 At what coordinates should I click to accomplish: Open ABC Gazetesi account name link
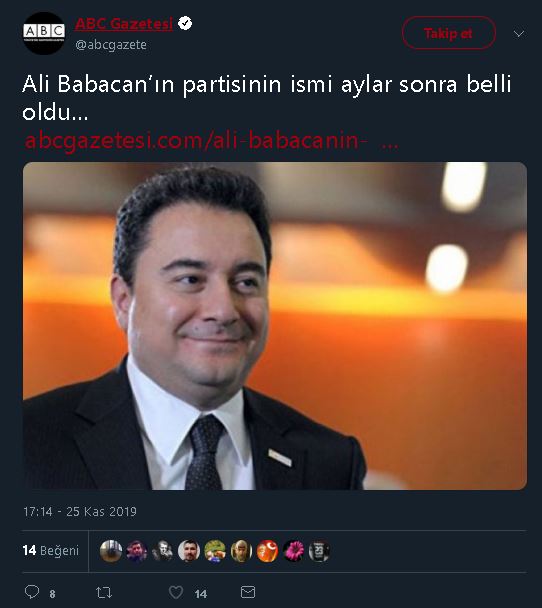pyautogui.click(x=124, y=24)
